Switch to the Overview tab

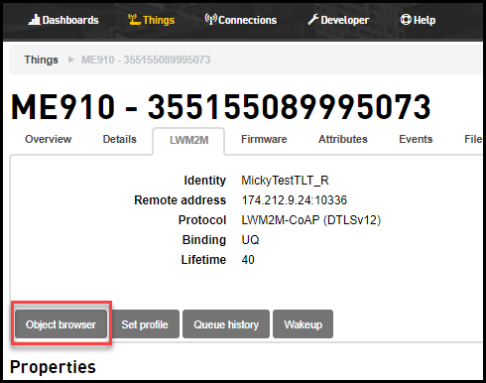click(48, 139)
